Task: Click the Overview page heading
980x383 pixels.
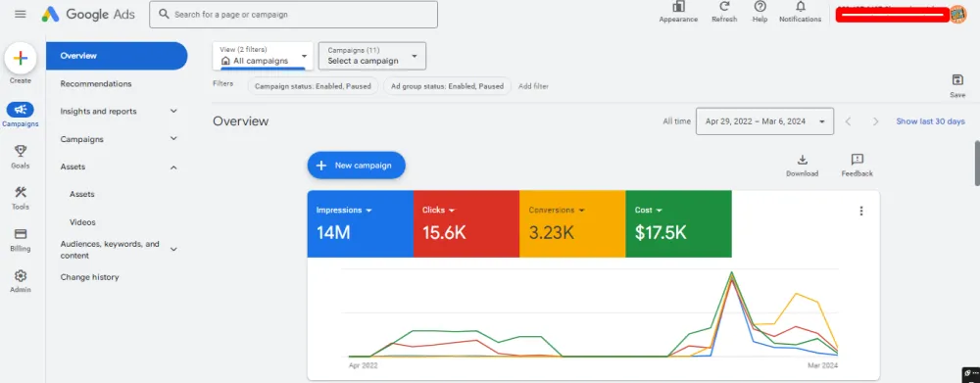Action: click(241, 121)
